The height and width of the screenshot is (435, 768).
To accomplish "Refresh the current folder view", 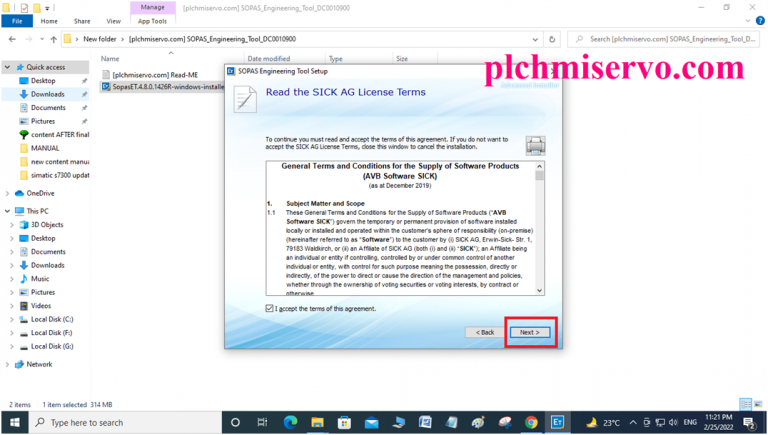I will click(552, 39).
